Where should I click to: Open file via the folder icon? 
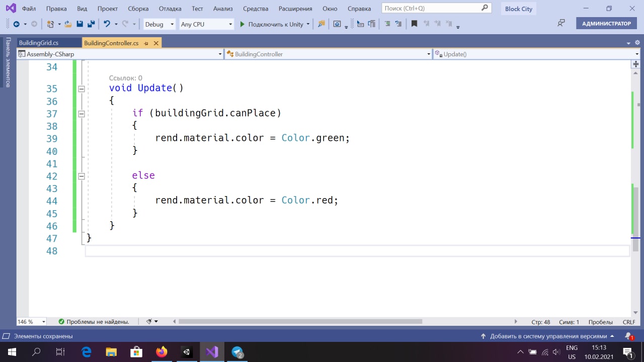tap(67, 24)
